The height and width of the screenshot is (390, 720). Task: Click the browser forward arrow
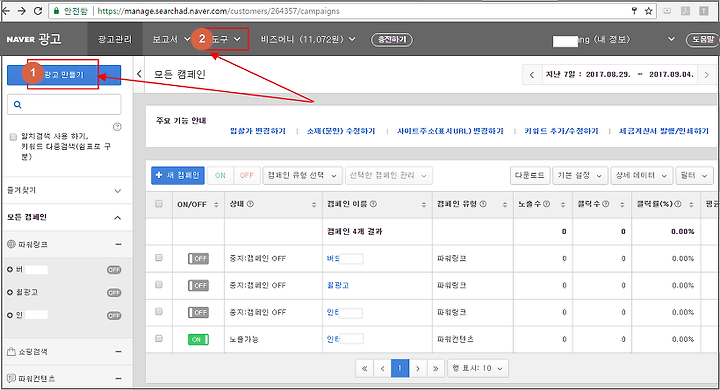22,11
